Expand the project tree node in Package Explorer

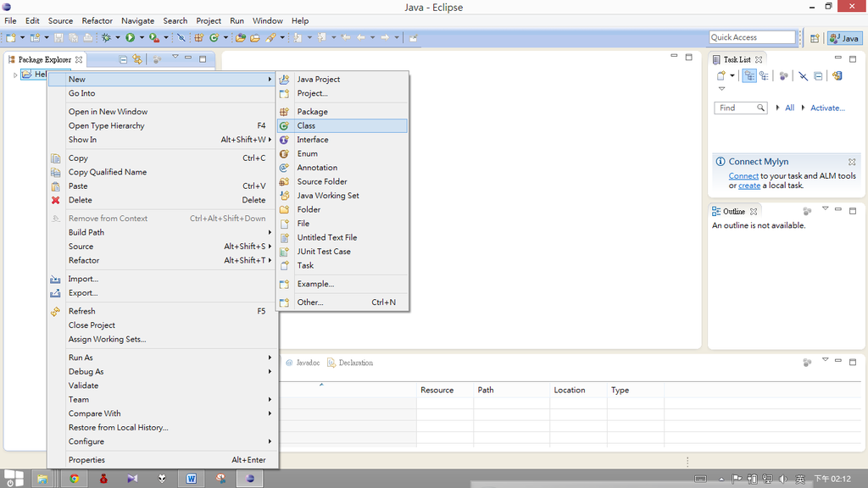(x=15, y=75)
